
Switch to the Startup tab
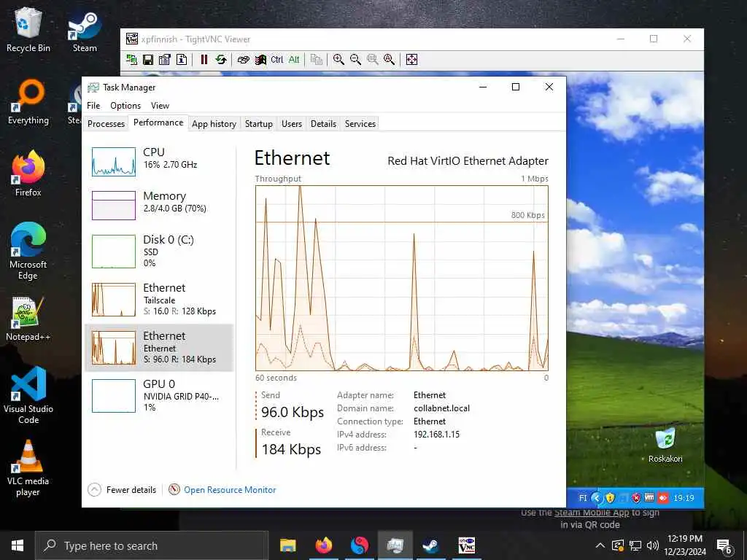point(259,124)
